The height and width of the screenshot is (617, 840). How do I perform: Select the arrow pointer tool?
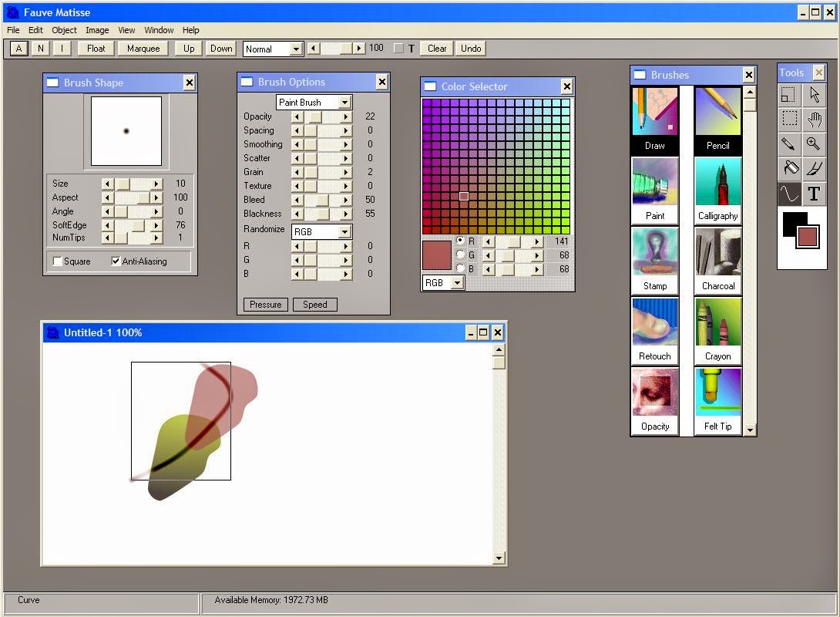(814, 95)
